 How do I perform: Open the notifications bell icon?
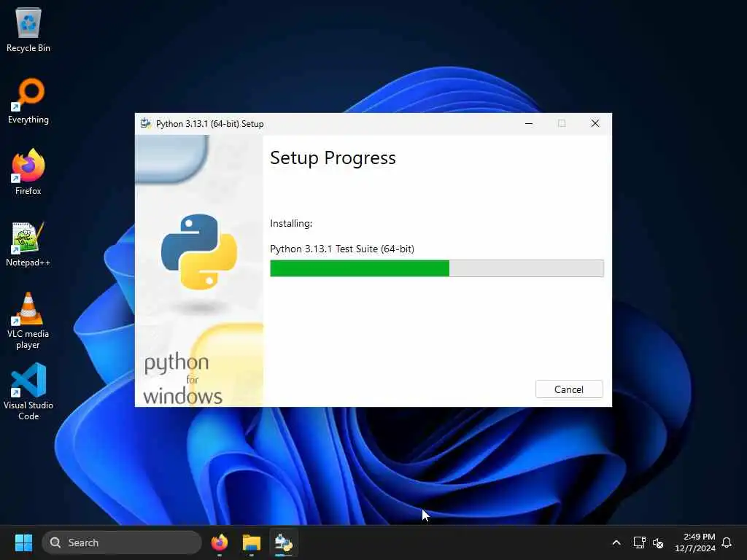click(727, 542)
